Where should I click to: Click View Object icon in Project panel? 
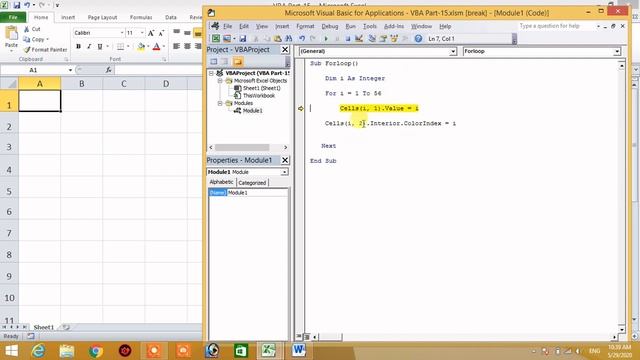tap(224, 62)
